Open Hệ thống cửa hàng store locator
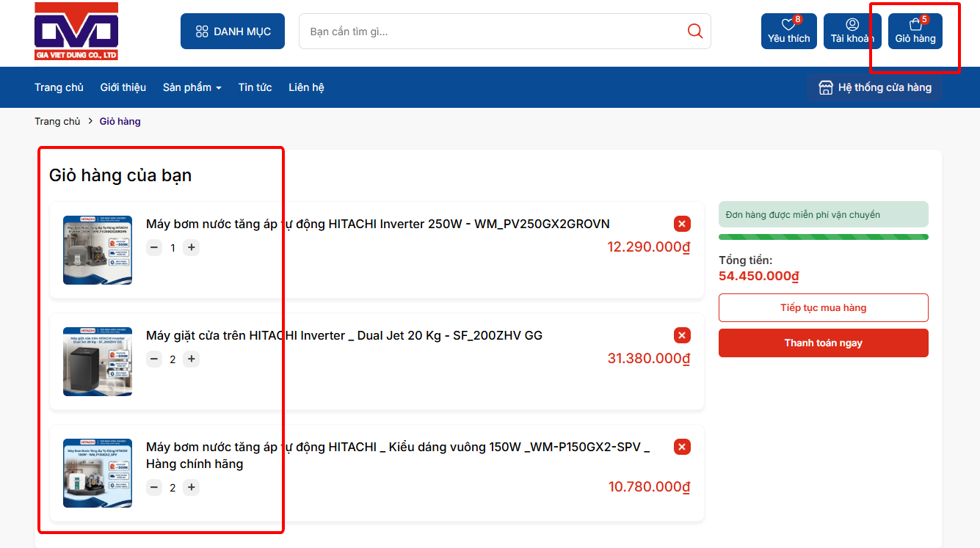 tap(875, 87)
